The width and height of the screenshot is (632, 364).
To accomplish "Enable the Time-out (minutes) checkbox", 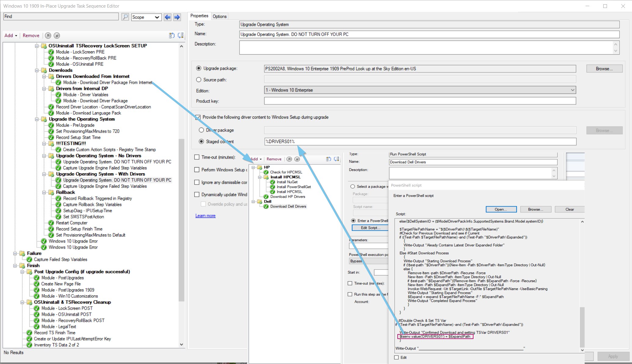I will [197, 157].
